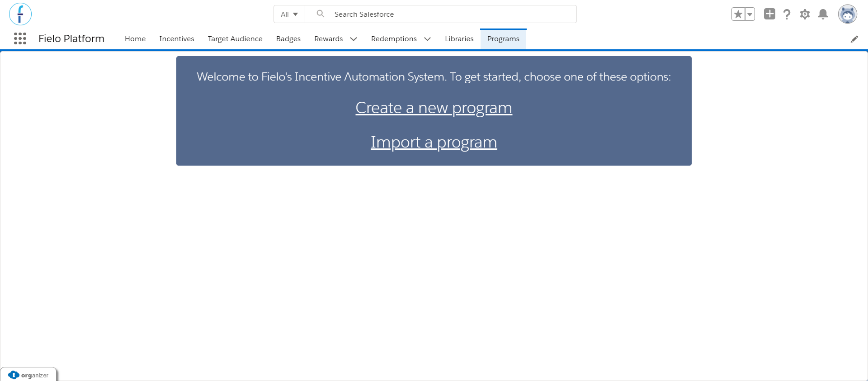The height and width of the screenshot is (381, 868).
Task: Click the Import a program link
Action: pos(434,142)
